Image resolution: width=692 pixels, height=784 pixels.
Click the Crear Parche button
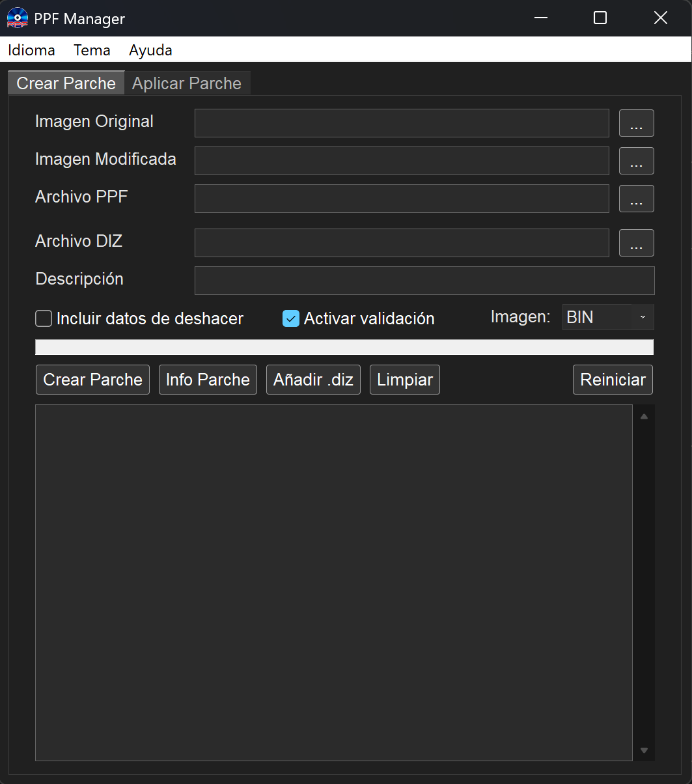coord(92,380)
